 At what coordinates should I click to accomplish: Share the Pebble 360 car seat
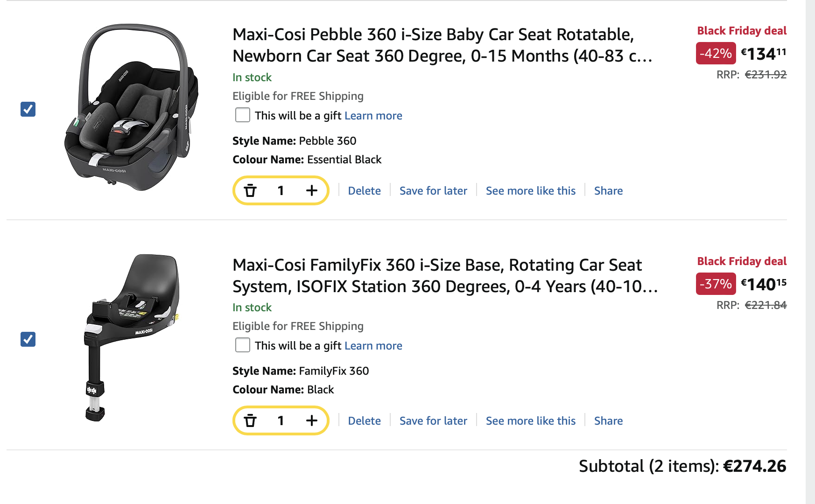[x=608, y=191]
